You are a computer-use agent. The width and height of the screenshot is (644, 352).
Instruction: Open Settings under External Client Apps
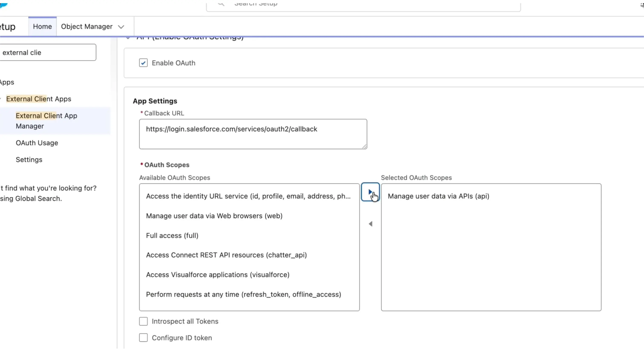click(x=29, y=159)
